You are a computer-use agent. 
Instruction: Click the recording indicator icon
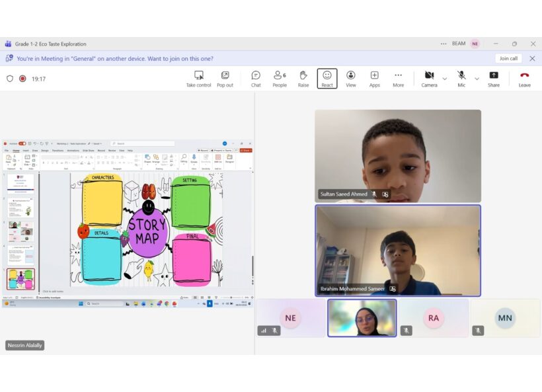tap(22, 79)
